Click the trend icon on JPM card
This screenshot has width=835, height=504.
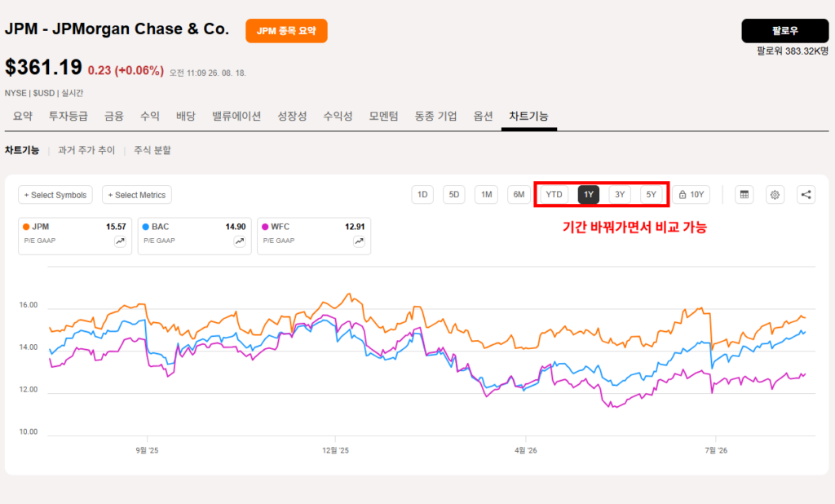[x=121, y=241]
